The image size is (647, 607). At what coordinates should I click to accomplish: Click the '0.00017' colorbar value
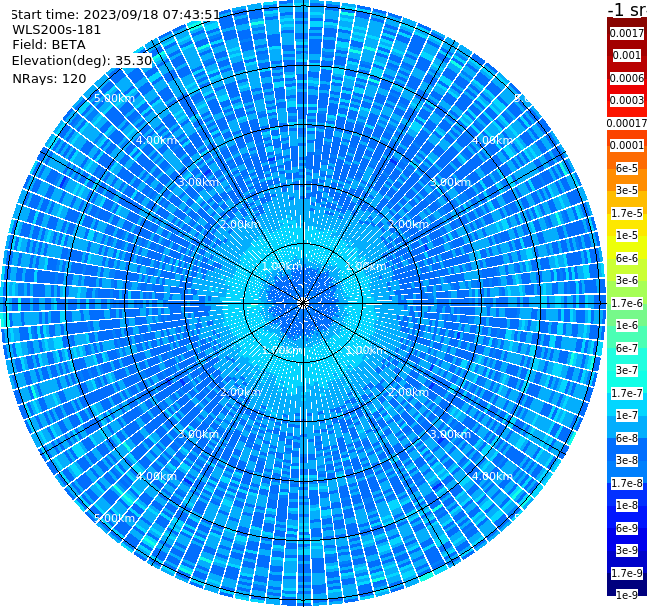point(627,123)
